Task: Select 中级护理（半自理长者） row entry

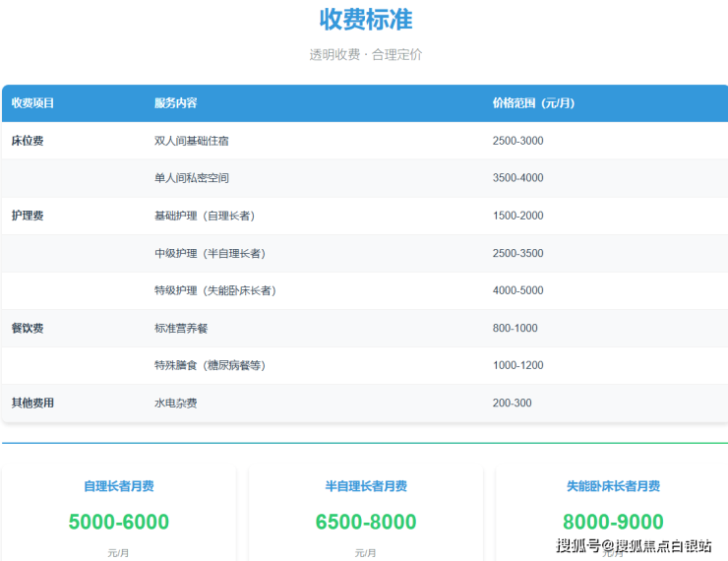Action: (210, 253)
